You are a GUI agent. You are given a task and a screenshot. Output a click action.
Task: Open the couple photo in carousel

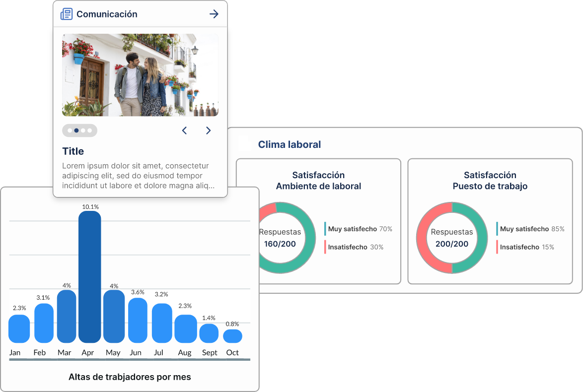140,75
